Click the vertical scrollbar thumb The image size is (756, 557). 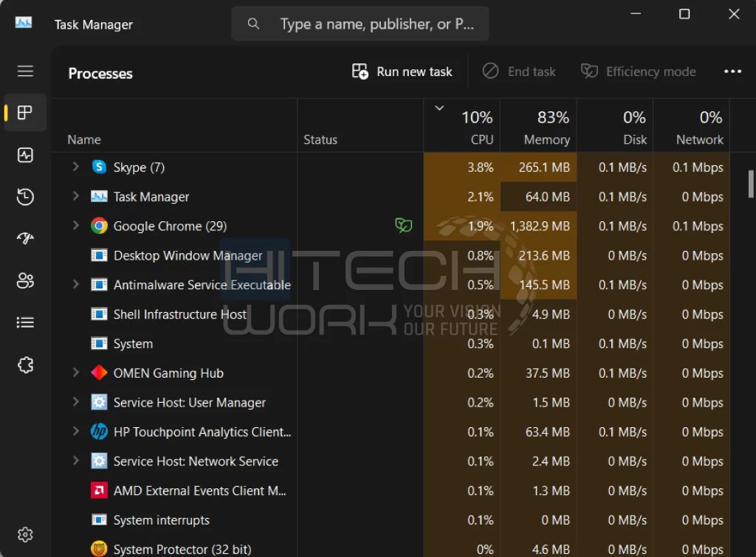(751, 184)
